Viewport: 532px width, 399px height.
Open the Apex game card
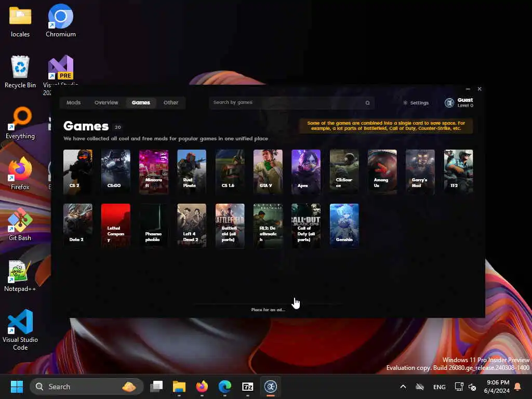306,171
